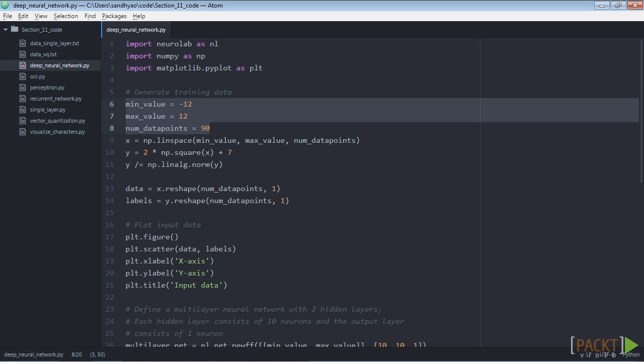The height and width of the screenshot is (362, 644).
Task: Click the vertical editor scrollbar
Action: click(641, 111)
